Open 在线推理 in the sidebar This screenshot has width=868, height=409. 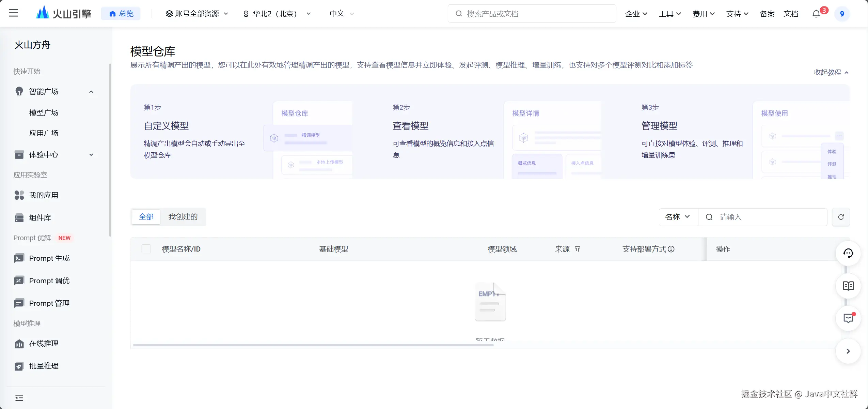click(x=44, y=344)
